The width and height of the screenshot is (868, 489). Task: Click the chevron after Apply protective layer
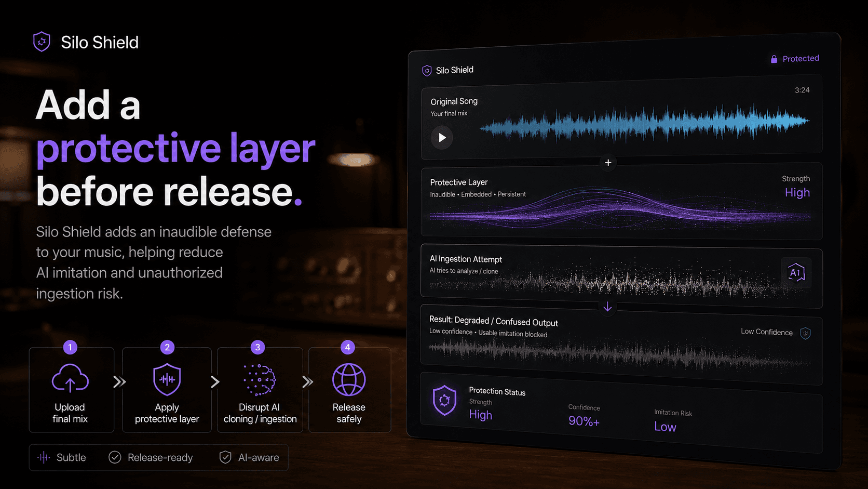click(x=215, y=382)
